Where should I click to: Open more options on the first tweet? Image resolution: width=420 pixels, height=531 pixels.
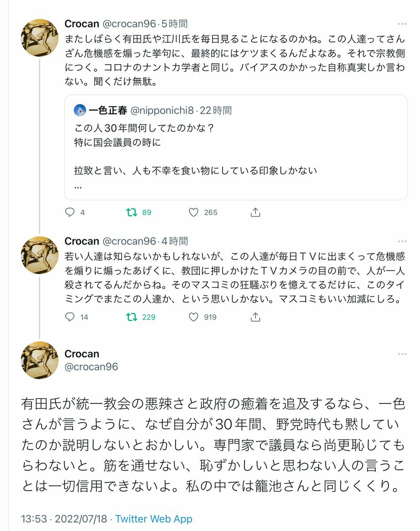pyautogui.click(x=401, y=24)
